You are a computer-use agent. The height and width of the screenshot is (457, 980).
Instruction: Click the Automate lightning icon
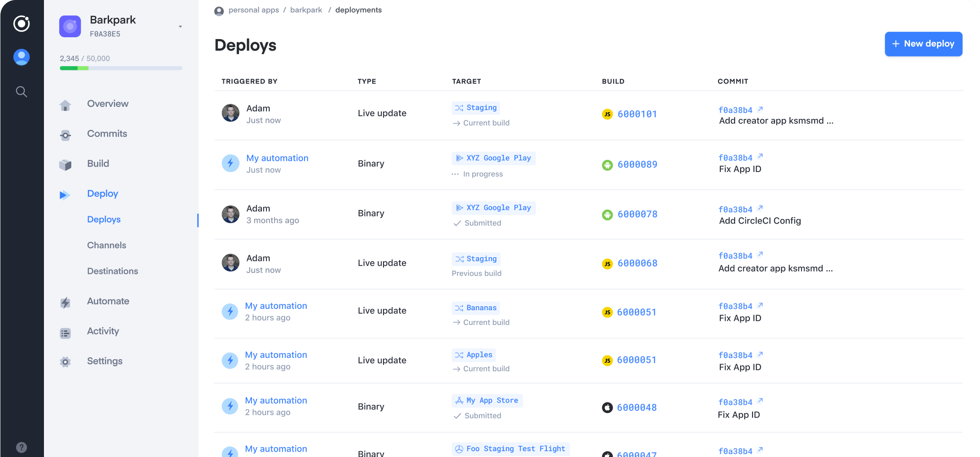point(65,303)
